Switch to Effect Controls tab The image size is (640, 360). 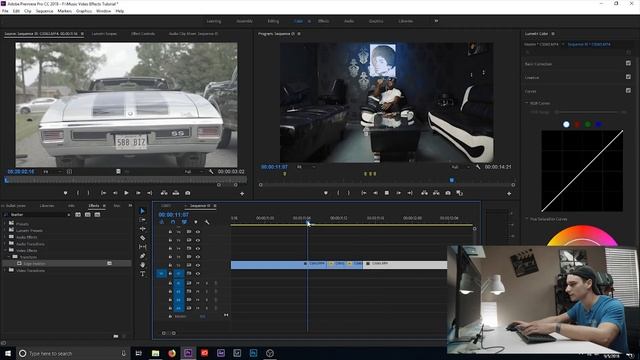coord(143,34)
